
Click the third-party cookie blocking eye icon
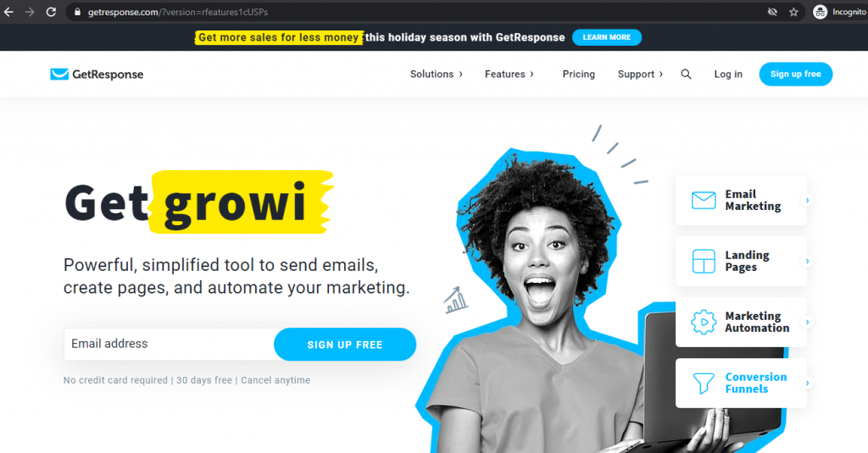772,12
